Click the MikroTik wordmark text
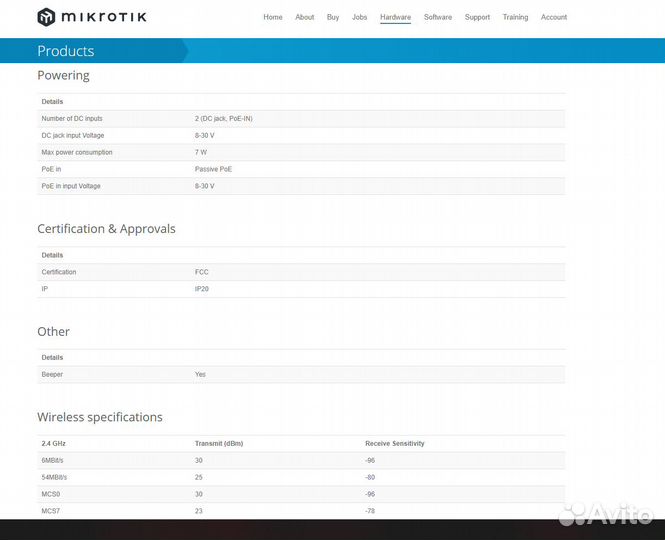 [x=104, y=17]
